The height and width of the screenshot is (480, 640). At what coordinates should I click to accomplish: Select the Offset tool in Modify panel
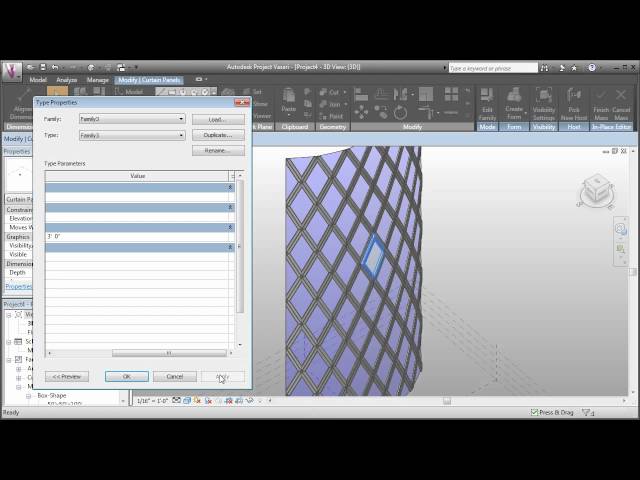pos(382,94)
